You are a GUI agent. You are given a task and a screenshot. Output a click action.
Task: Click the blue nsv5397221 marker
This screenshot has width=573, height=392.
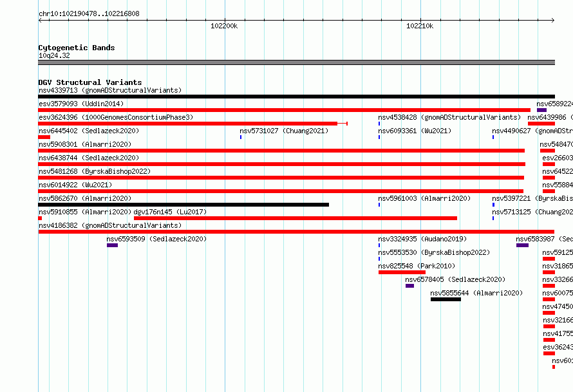pos(493,205)
